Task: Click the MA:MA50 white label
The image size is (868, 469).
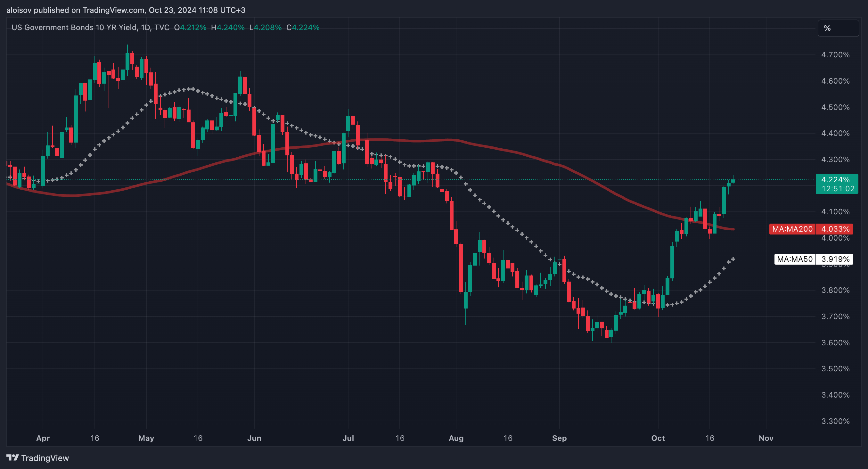Action: point(795,259)
